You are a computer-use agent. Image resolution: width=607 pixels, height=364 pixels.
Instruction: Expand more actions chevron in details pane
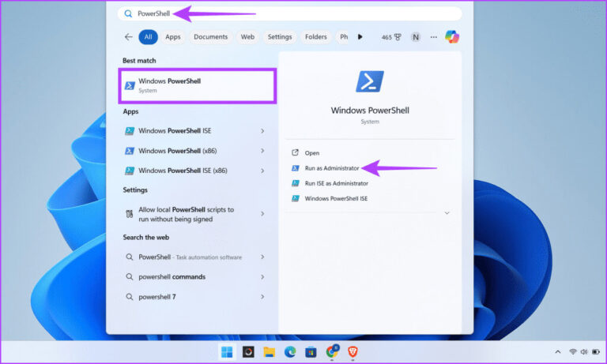(x=447, y=212)
